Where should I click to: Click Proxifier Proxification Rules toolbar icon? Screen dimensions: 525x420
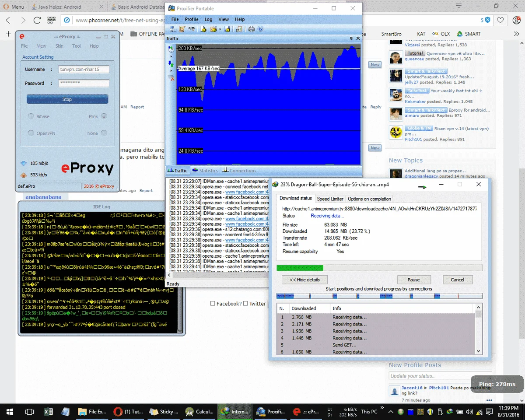[x=182, y=29]
